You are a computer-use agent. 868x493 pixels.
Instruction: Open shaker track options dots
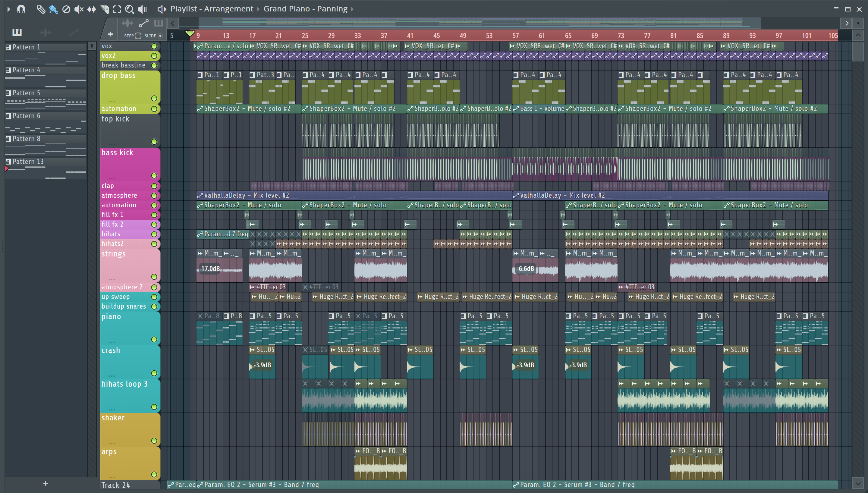[x=112, y=443]
